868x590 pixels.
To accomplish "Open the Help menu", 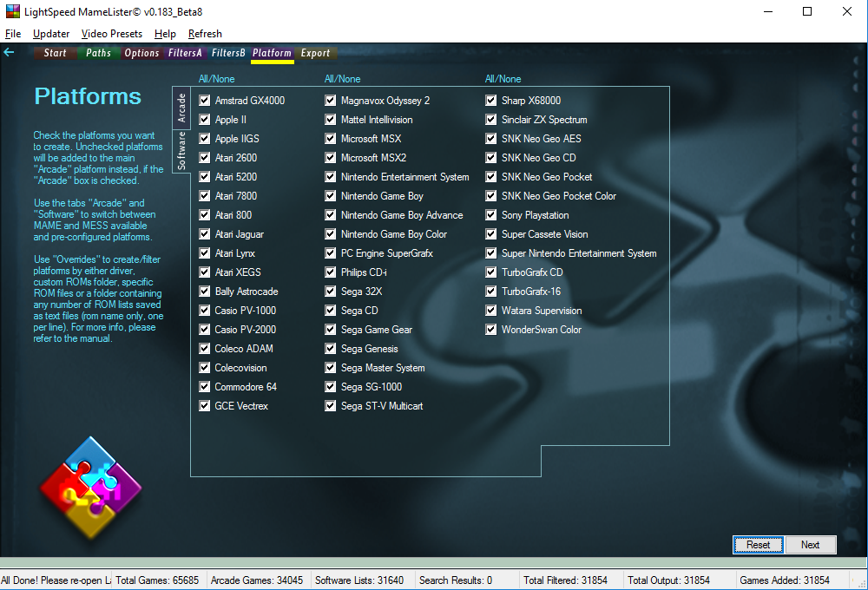I will tap(165, 34).
